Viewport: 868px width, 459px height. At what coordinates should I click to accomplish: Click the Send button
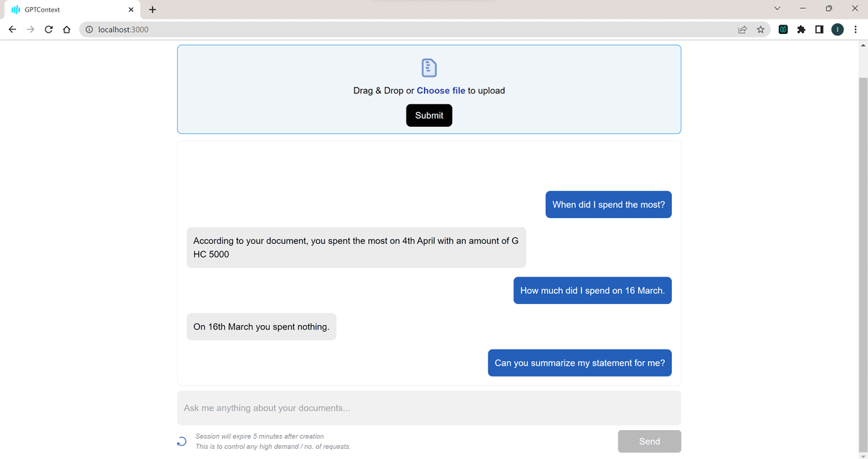[x=649, y=442]
